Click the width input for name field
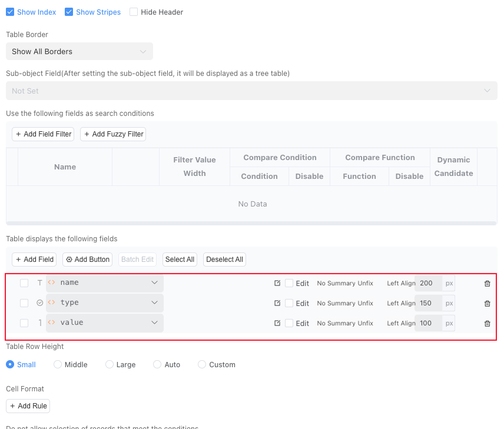The height and width of the screenshot is (429, 504). click(428, 283)
